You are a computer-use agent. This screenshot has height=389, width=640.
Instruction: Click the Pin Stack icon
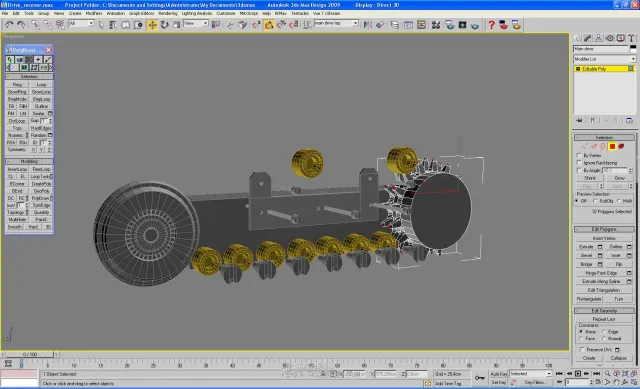point(579,120)
